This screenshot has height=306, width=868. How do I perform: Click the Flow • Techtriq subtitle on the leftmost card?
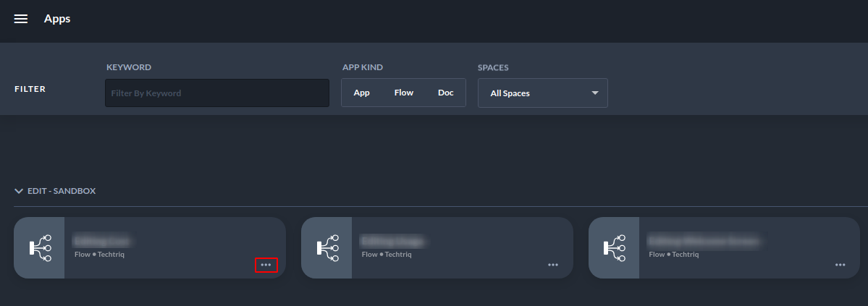point(101,255)
